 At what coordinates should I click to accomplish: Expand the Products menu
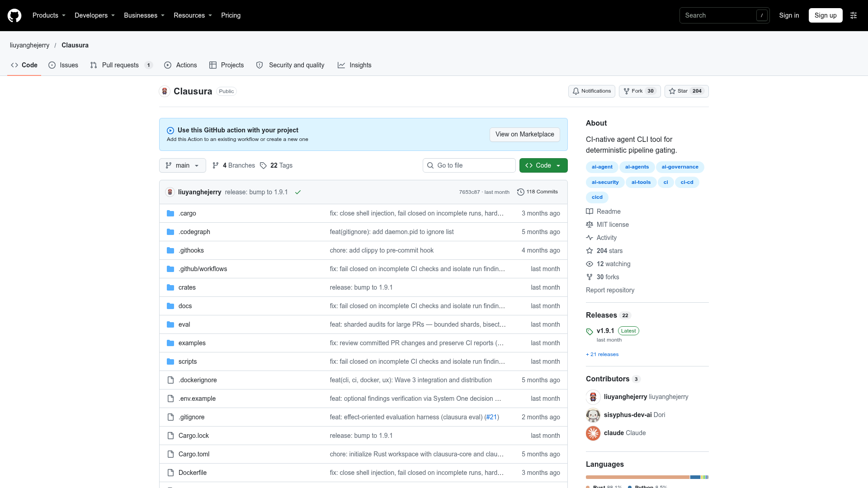pyautogui.click(x=49, y=15)
